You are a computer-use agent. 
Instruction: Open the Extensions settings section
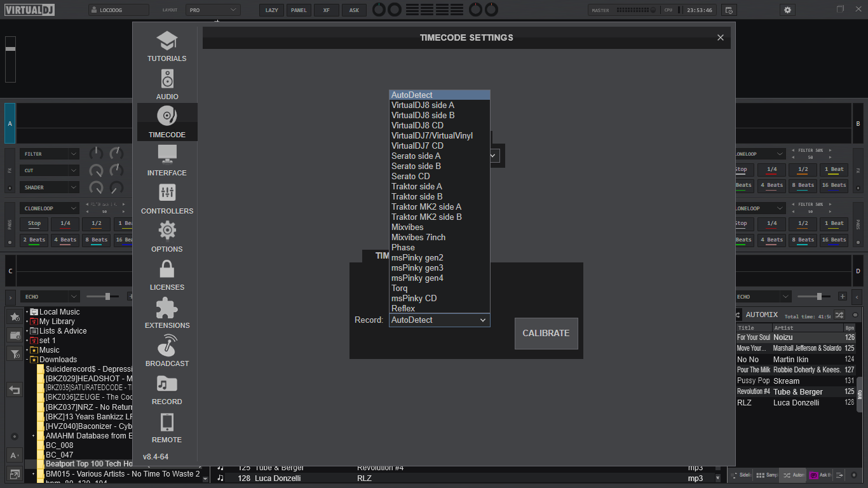(167, 313)
